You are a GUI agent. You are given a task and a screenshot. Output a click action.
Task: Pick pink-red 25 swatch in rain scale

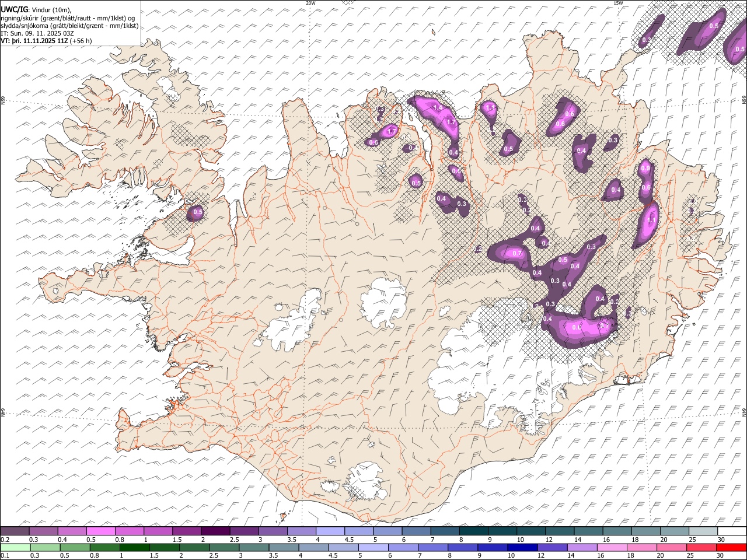(701, 548)
